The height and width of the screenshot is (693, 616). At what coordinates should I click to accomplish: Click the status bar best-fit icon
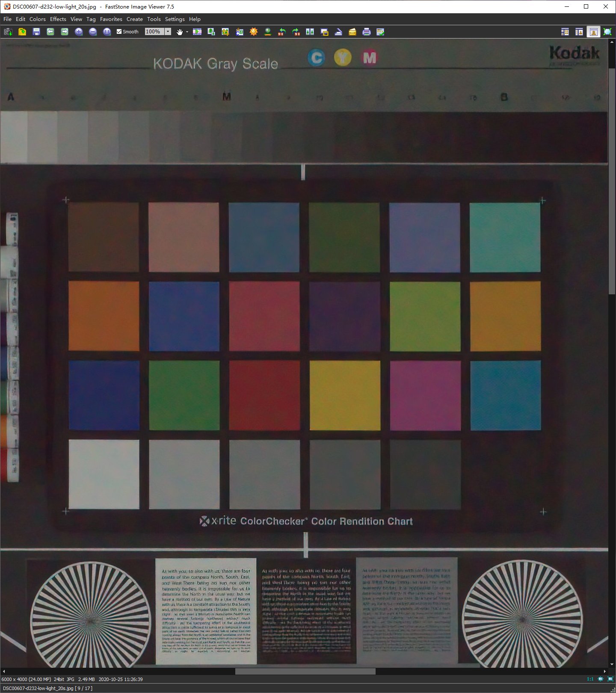coord(601,679)
